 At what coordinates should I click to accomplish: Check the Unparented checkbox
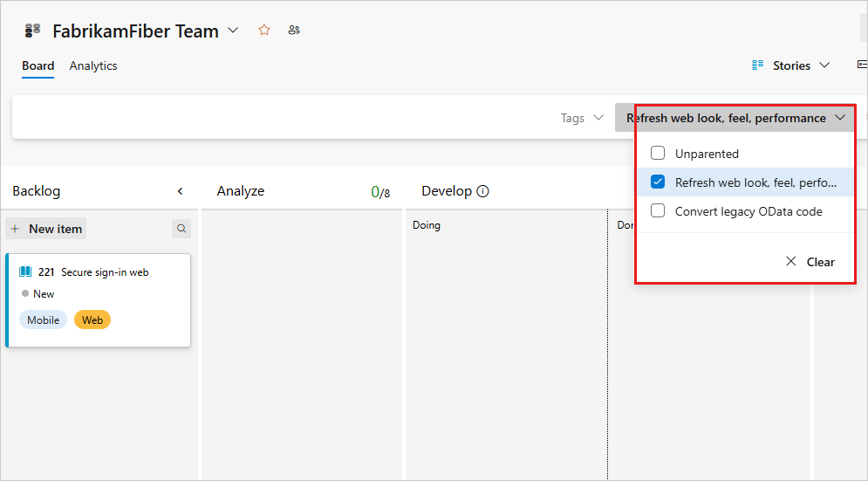658,153
